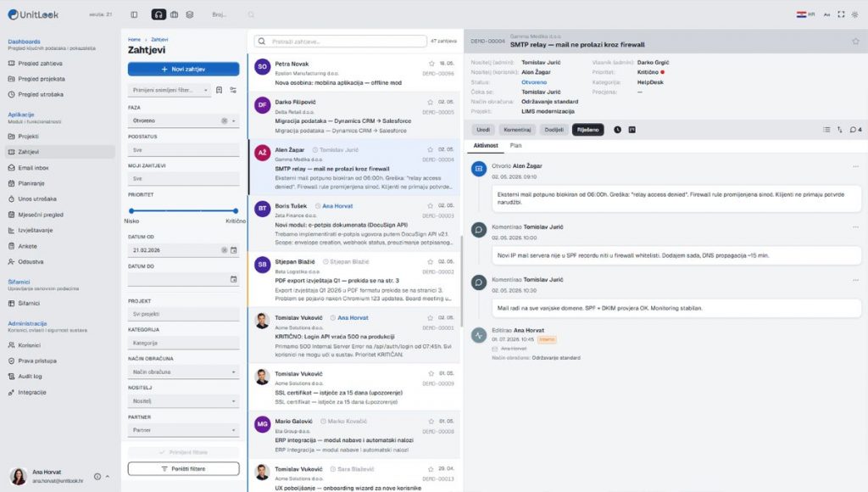Open the Partner filter dropdown
The width and height of the screenshot is (868, 492).
click(184, 430)
